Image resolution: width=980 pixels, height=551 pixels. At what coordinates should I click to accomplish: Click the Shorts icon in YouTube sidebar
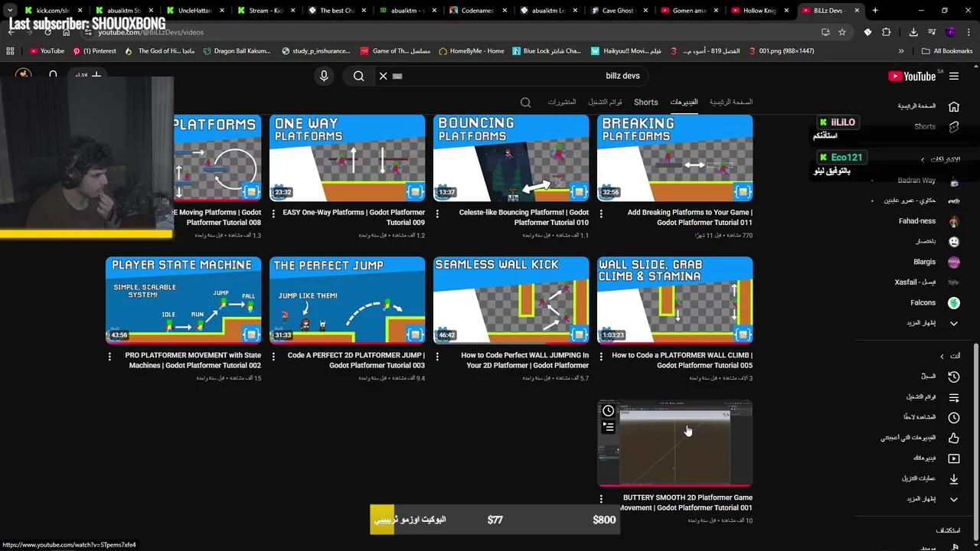954,126
